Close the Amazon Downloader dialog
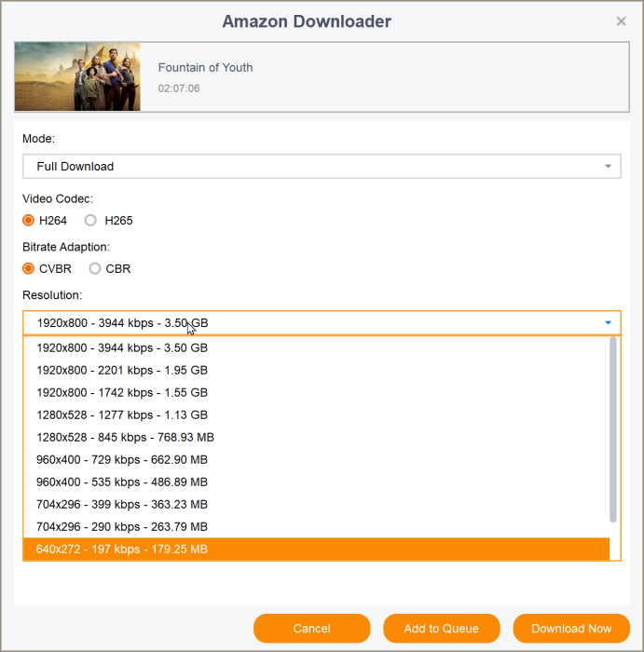Screen dimensions: 644x652 click(622, 21)
